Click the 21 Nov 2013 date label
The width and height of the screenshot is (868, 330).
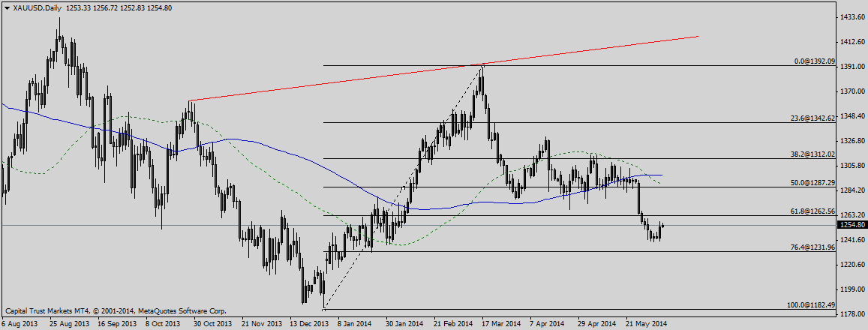click(x=260, y=324)
